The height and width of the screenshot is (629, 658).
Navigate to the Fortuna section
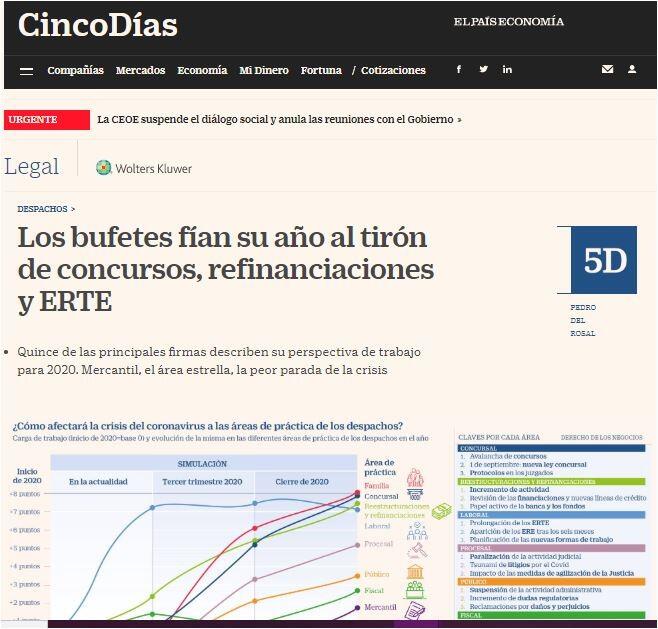click(321, 71)
